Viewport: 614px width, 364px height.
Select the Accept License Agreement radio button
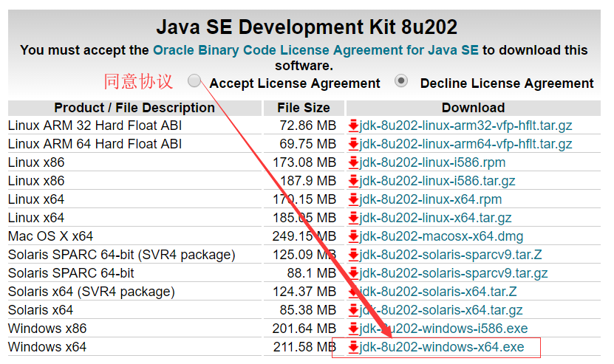194,81
